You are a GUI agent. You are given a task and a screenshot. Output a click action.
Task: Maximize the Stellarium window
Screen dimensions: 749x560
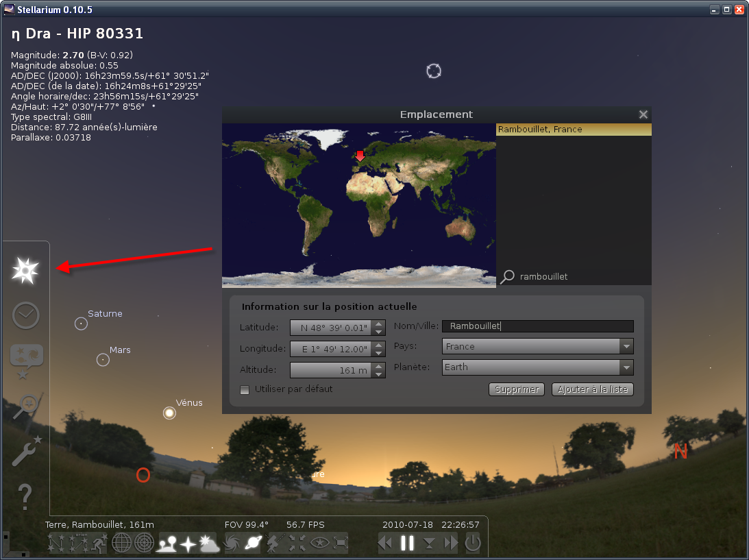pos(726,10)
